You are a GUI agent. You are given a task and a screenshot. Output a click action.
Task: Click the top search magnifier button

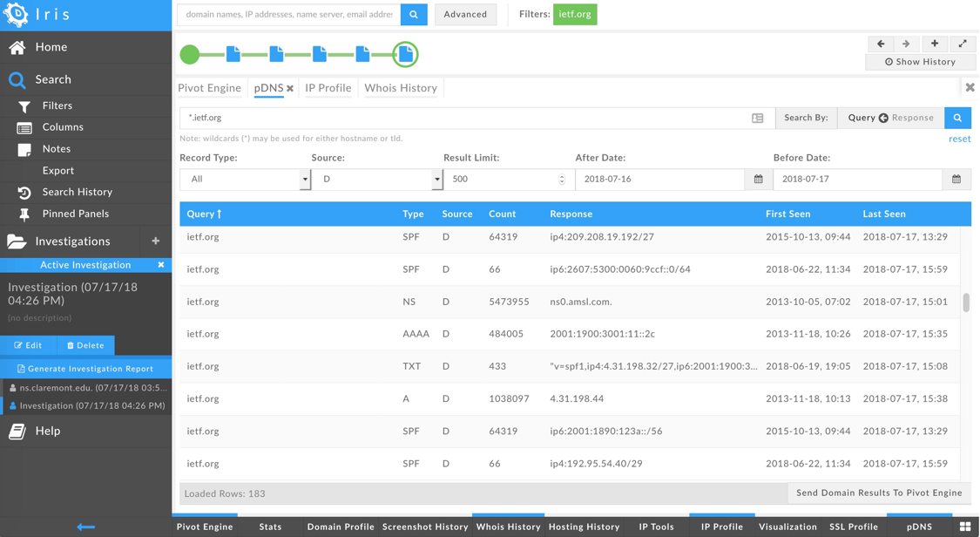(414, 14)
